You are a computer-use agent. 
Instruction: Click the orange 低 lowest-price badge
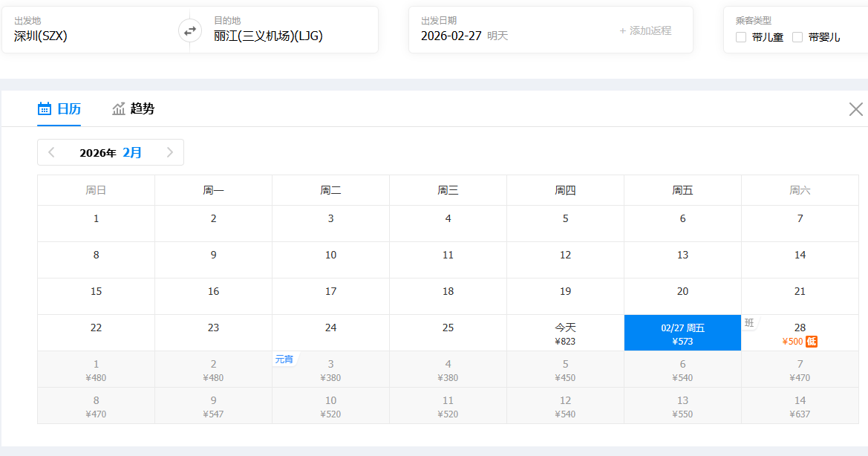812,342
